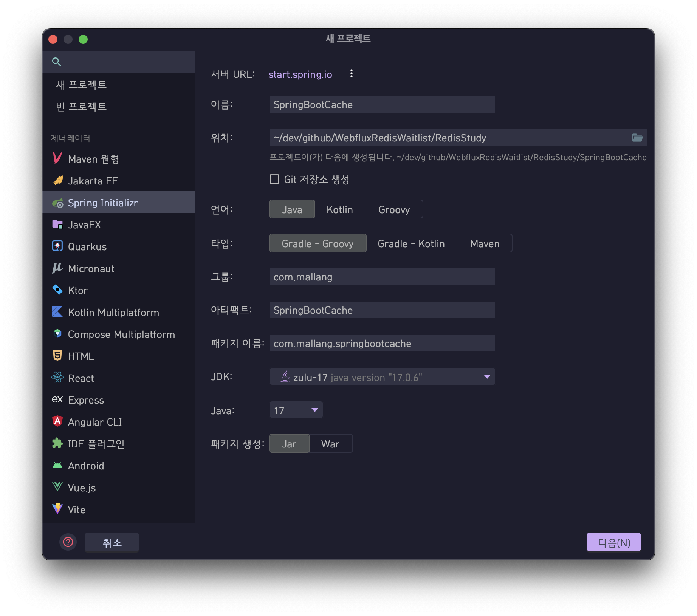Viewport: 697px width, 616px height.
Task: Click the Express ex icon
Action: tap(57, 399)
